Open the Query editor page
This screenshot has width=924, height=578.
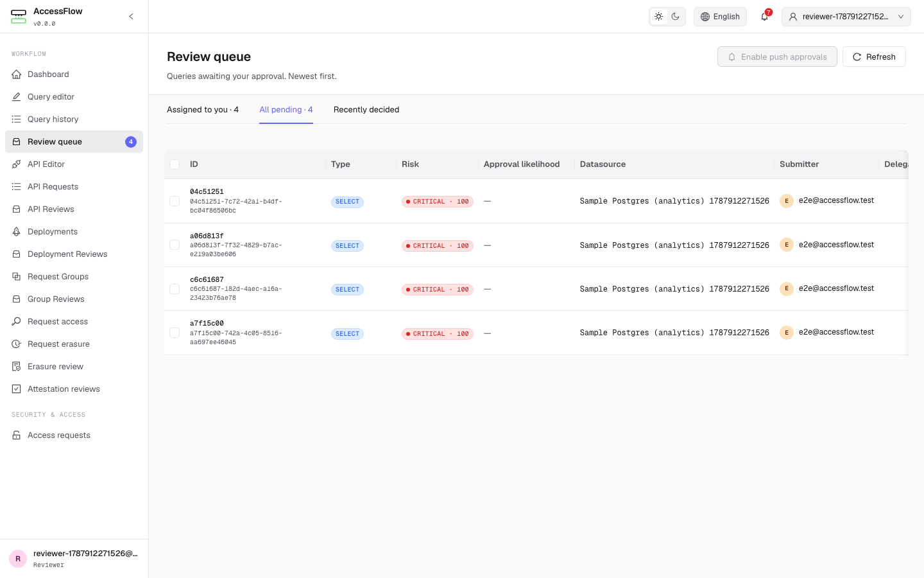click(74, 97)
